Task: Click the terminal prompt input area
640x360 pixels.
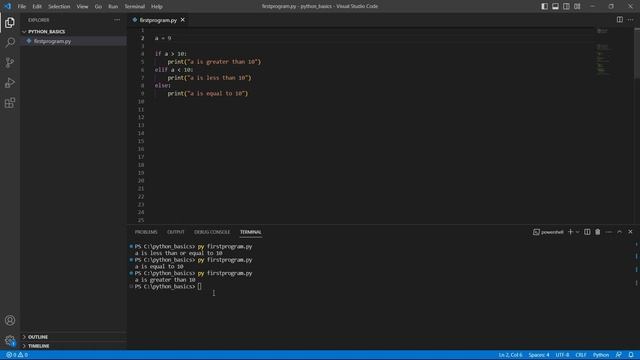Action: pos(200,287)
